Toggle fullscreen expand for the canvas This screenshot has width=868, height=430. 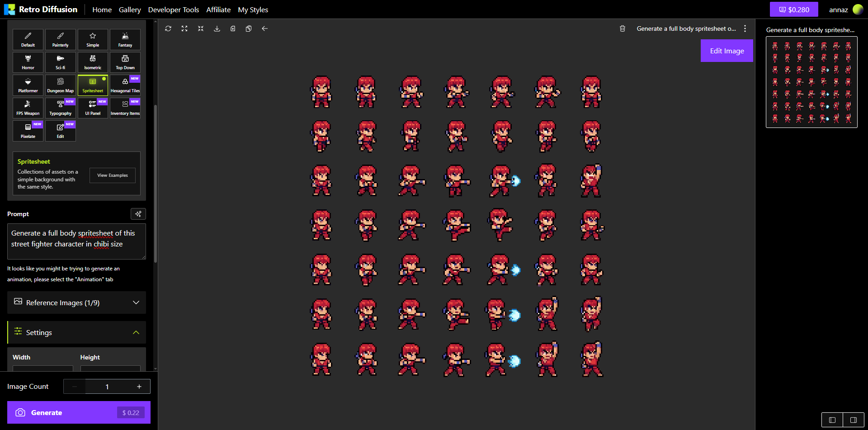(184, 28)
